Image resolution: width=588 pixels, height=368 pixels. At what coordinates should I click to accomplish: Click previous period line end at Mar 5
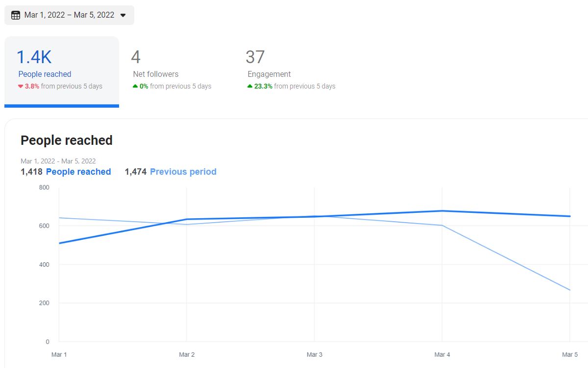coord(570,290)
